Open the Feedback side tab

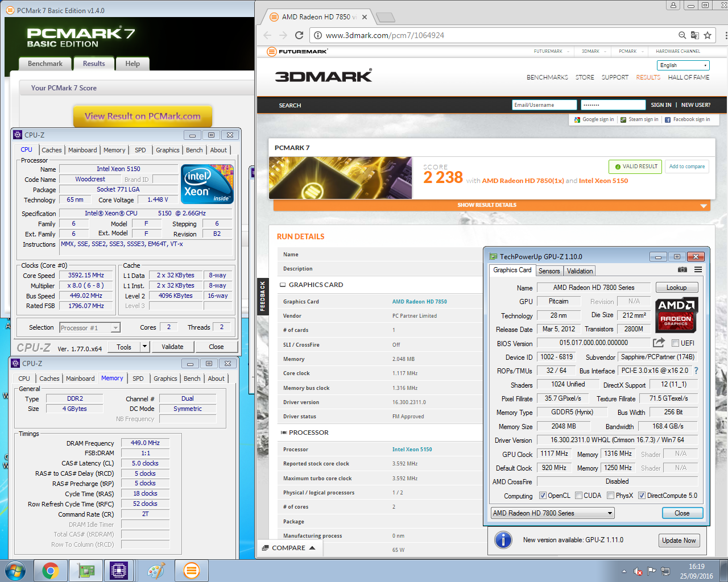click(x=263, y=297)
